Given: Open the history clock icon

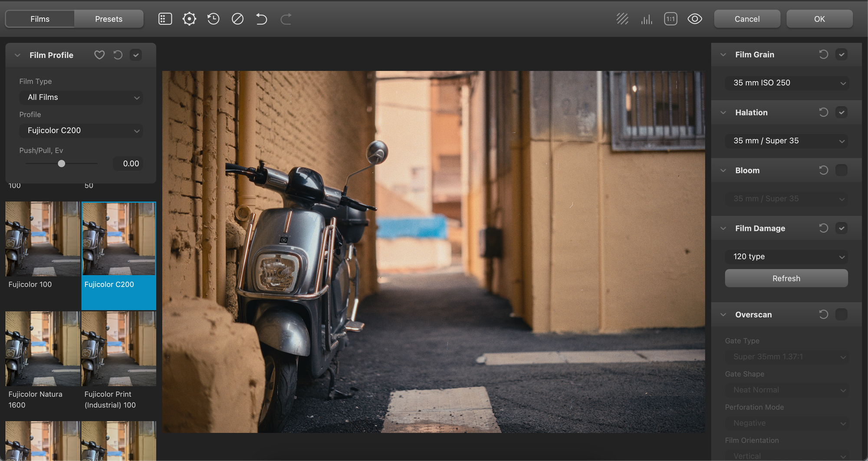Looking at the screenshot, I should pyautogui.click(x=213, y=19).
